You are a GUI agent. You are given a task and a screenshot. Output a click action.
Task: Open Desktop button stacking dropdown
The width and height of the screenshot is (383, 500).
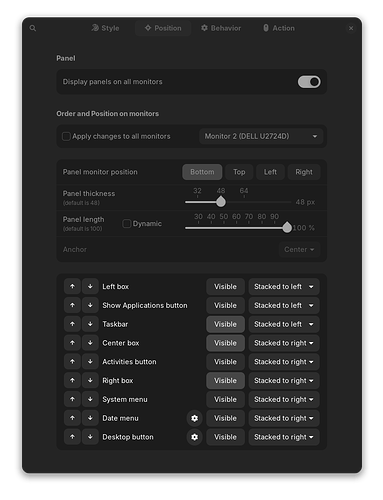coord(284,437)
